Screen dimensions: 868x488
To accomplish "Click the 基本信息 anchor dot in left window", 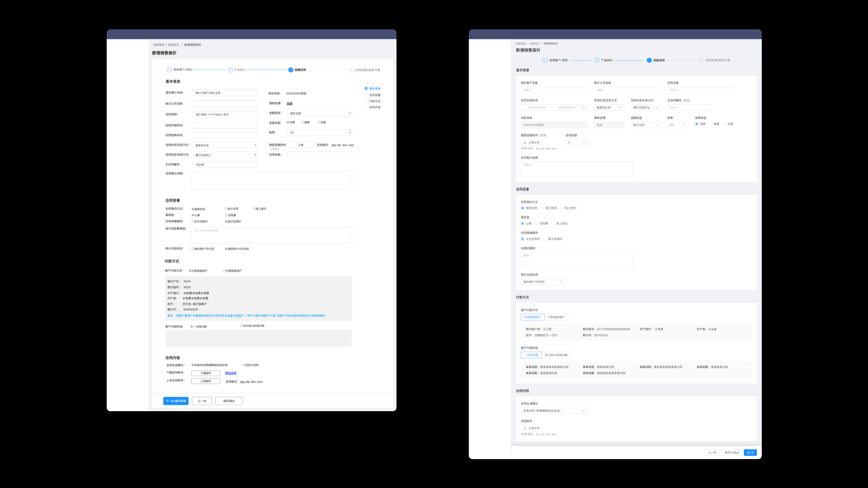I will (366, 89).
